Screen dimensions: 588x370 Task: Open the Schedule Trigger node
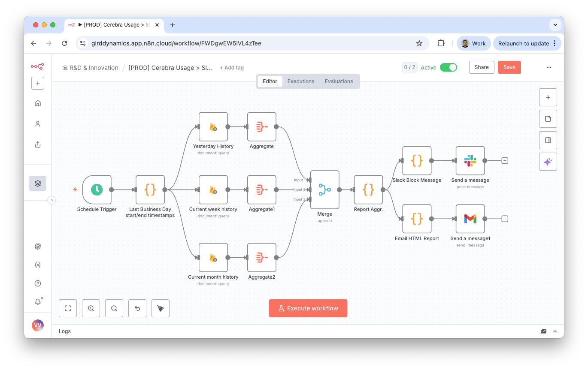pyautogui.click(x=97, y=190)
